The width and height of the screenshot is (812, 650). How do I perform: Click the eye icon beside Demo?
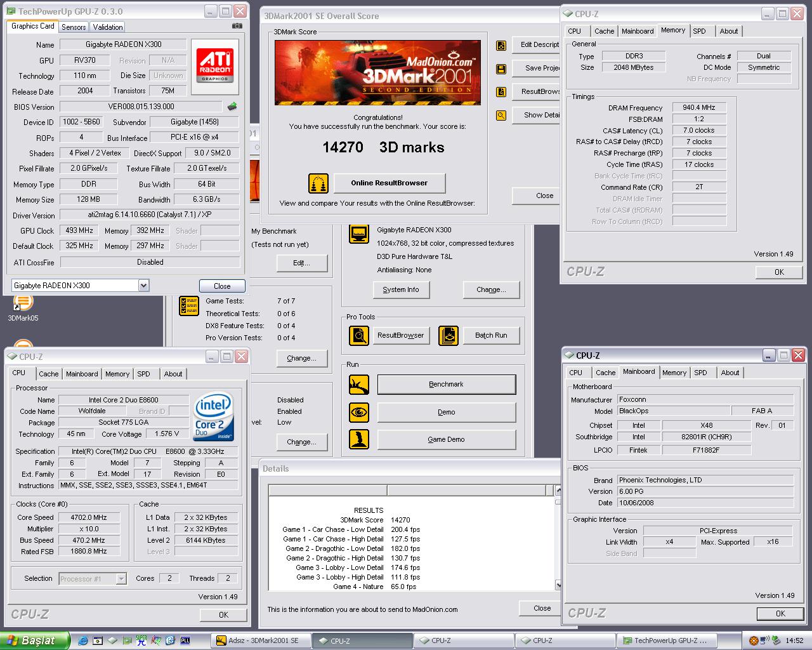[x=359, y=412]
